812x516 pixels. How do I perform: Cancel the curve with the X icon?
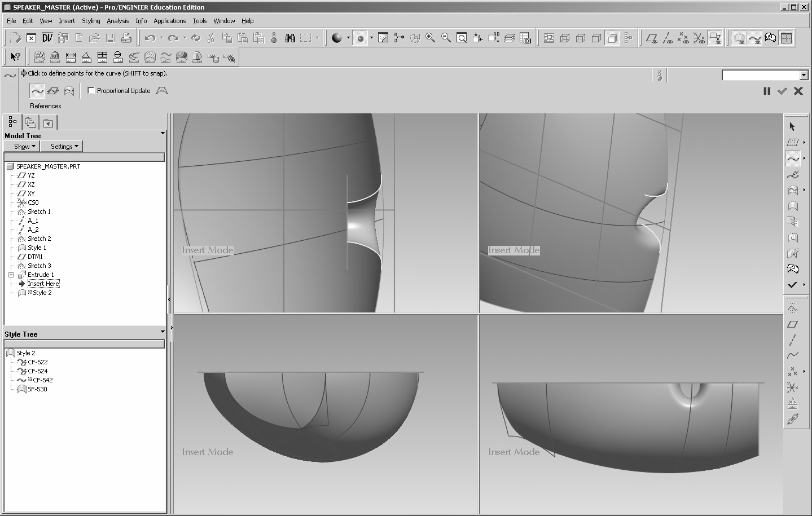[798, 91]
